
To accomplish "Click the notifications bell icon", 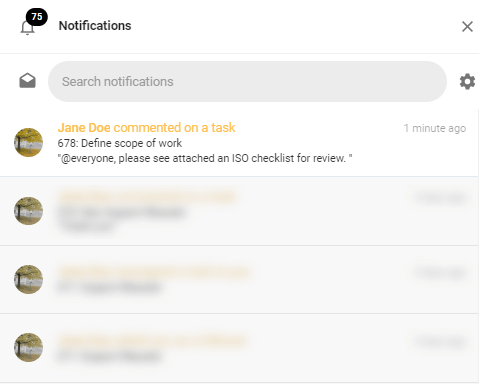I will click(27, 28).
